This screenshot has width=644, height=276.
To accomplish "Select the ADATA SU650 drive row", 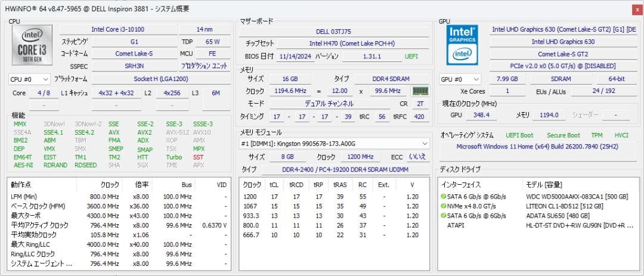I will click(x=538, y=216).
